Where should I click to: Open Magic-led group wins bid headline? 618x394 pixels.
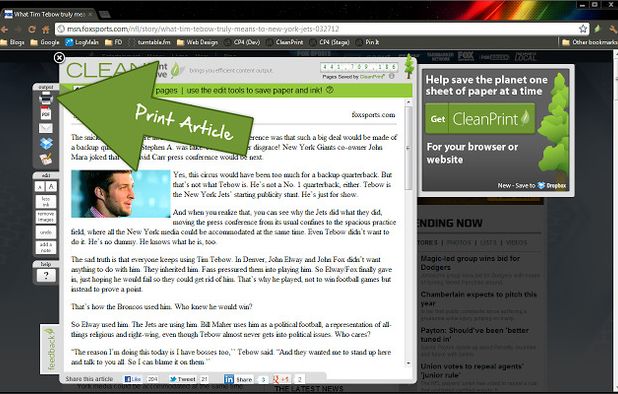[470, 263]
